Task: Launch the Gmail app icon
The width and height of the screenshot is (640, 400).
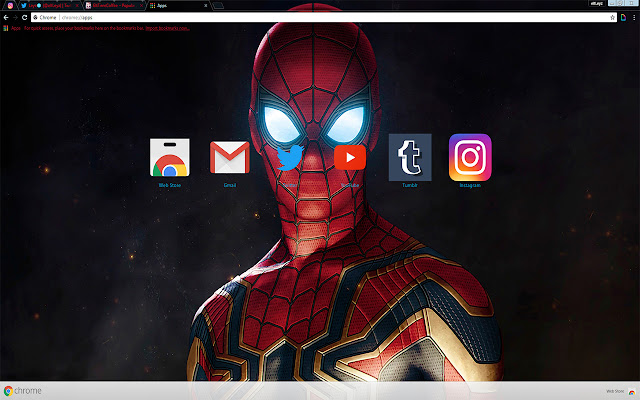Action: click(x=229, y=158)
